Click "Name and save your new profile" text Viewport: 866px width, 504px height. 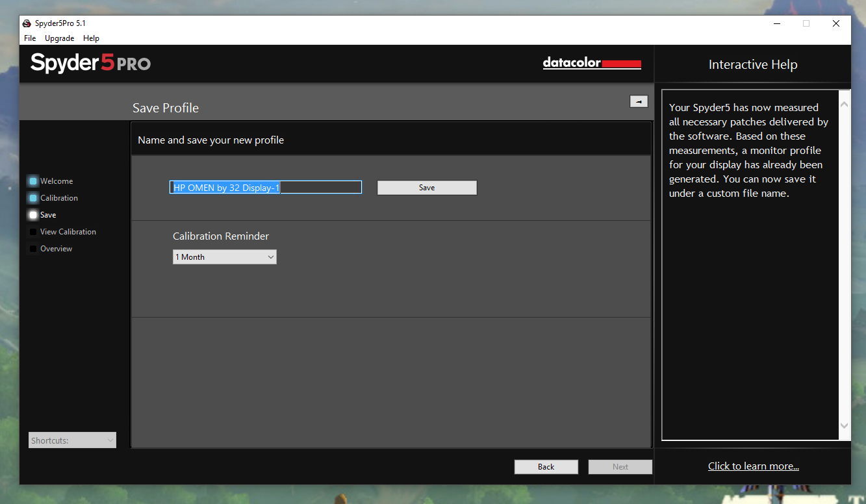(x=211, y=140)
